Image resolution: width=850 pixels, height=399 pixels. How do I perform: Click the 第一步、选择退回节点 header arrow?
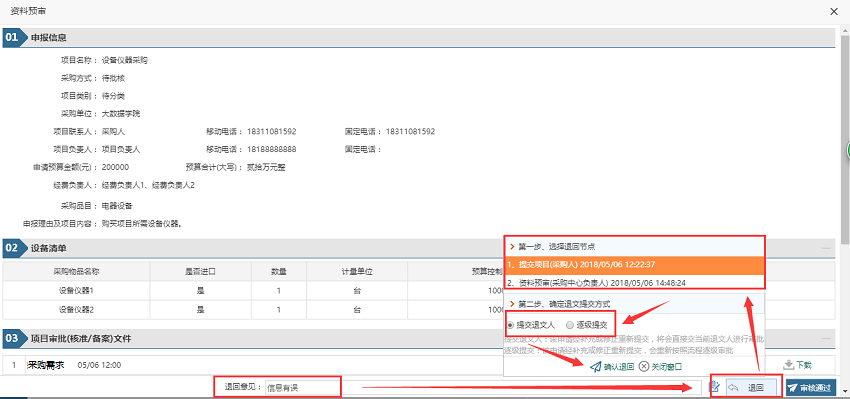(512, 246)
